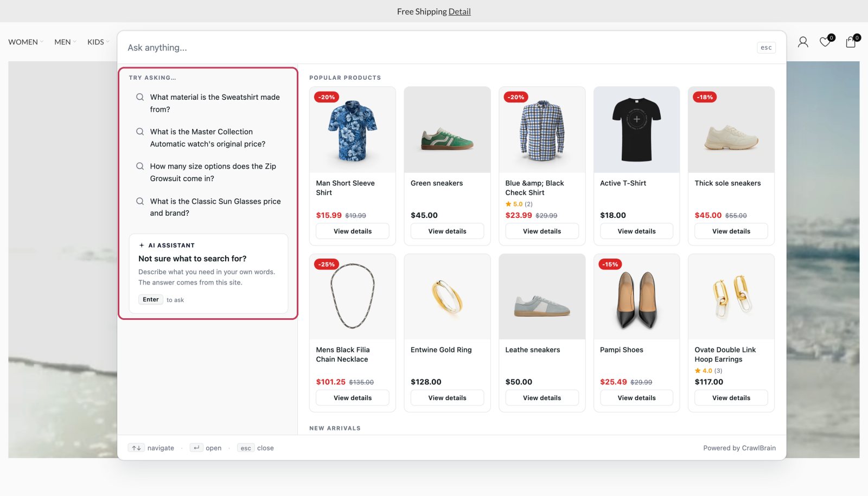Image resolution: width=868 pixels, height=496 pixels.
Task: Ask how many sizes Zip Growsuit has
Action: 208,172
